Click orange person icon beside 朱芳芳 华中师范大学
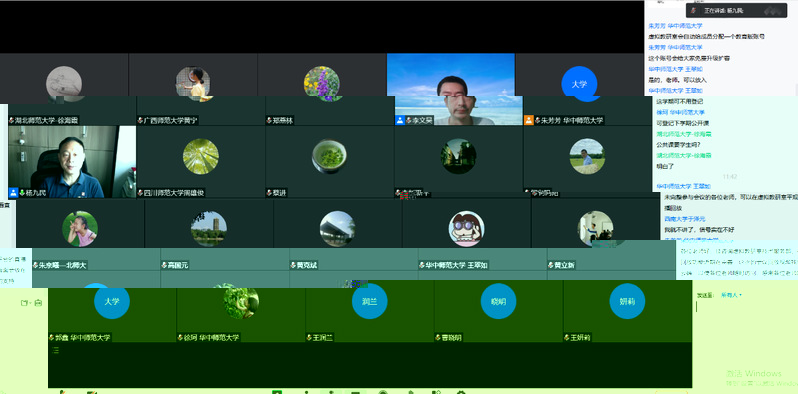This screenshot has height=394, width=798. click(529, 121)
